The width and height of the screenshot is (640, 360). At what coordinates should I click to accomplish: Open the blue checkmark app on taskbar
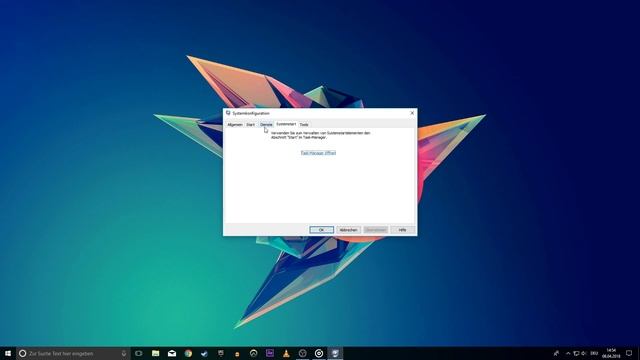204,353
